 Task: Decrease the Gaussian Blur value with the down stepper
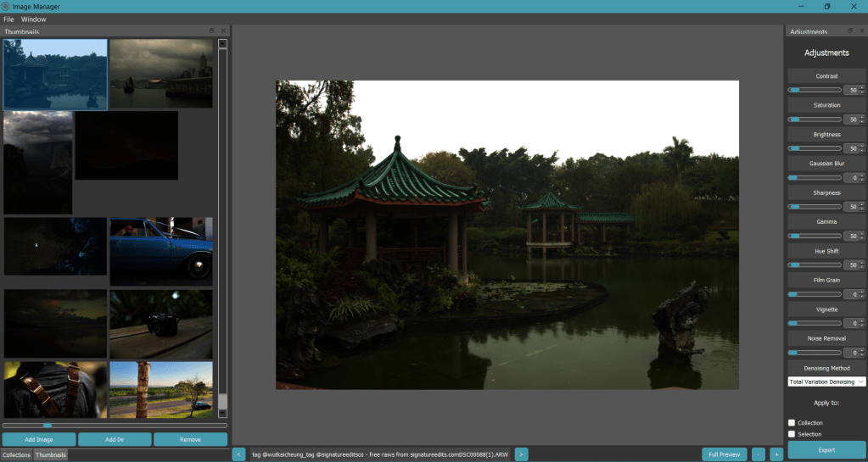tap(862, 180)
